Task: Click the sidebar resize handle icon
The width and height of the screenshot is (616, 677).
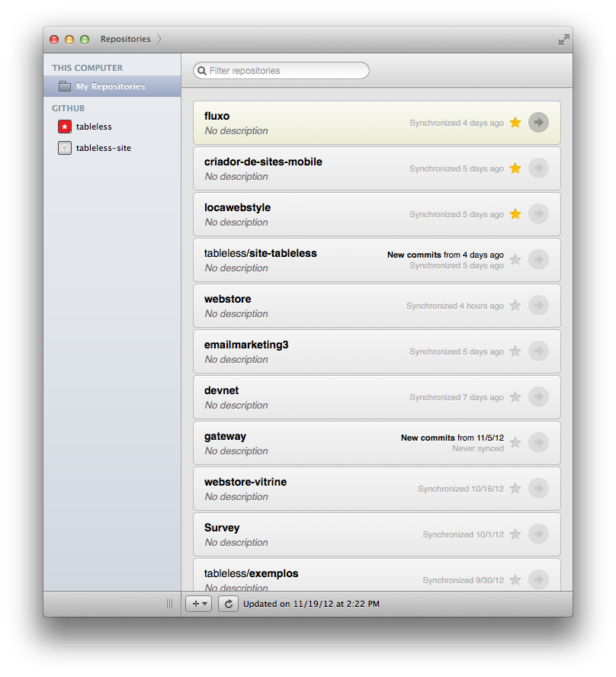Action: tap(170, 604)
